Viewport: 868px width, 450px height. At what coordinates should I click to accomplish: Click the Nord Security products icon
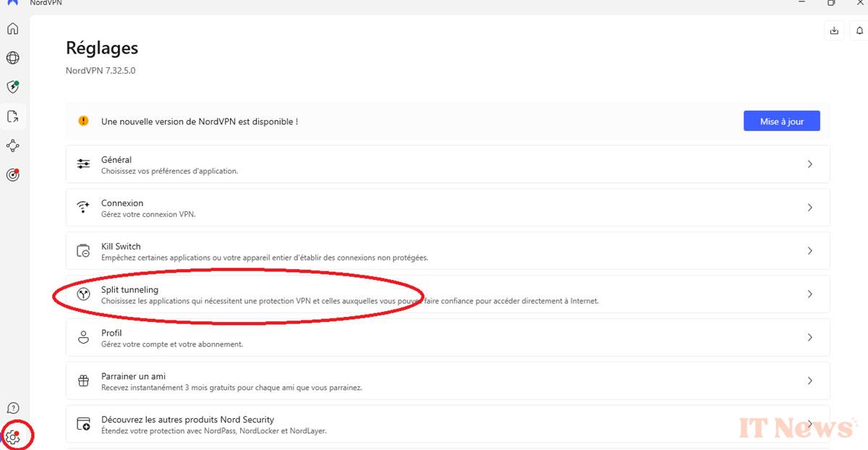(x=84, y=424)
